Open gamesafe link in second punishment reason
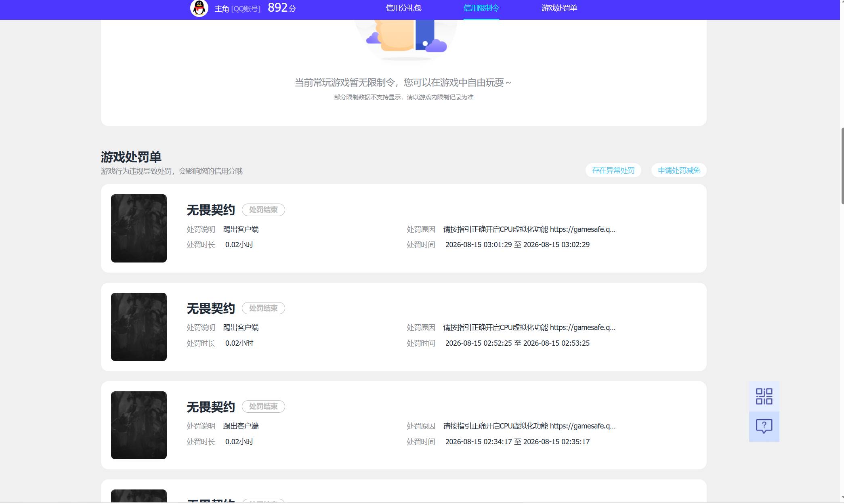 583,328
